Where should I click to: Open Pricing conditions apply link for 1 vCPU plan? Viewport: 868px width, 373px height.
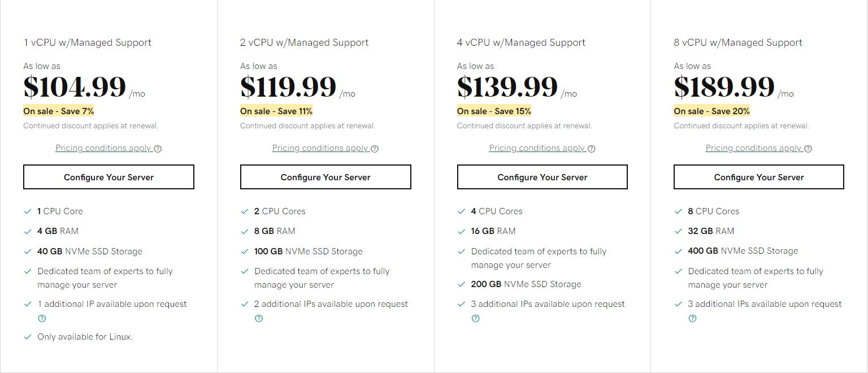click(103, 148)
